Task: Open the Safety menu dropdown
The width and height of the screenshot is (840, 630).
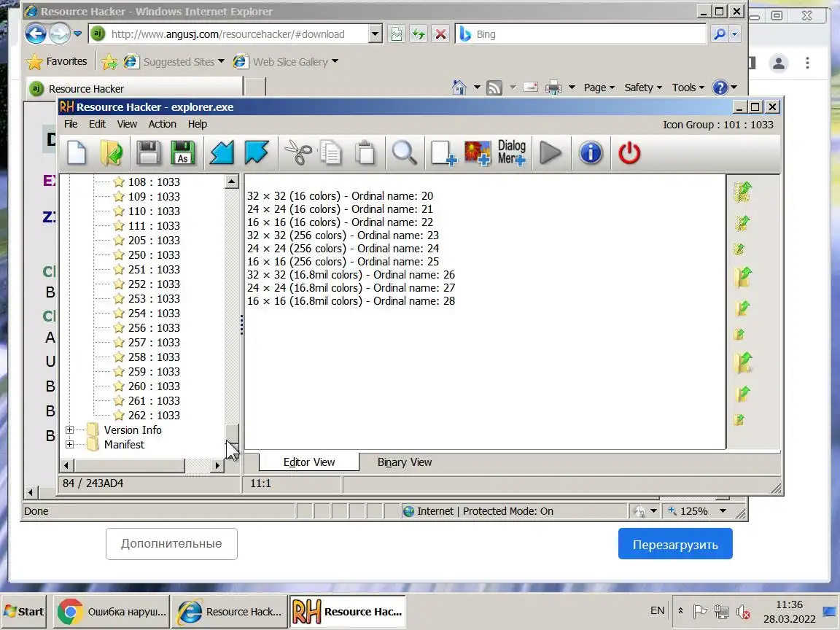Action: click(643, 87)
